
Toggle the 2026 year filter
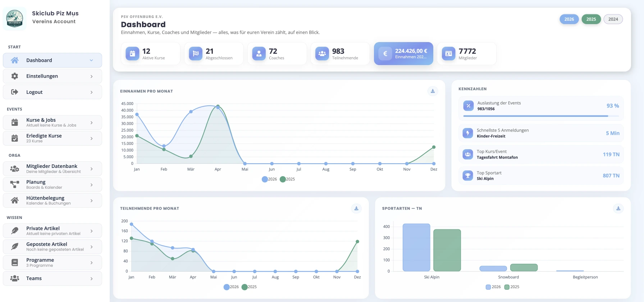(x=569, y=19)
